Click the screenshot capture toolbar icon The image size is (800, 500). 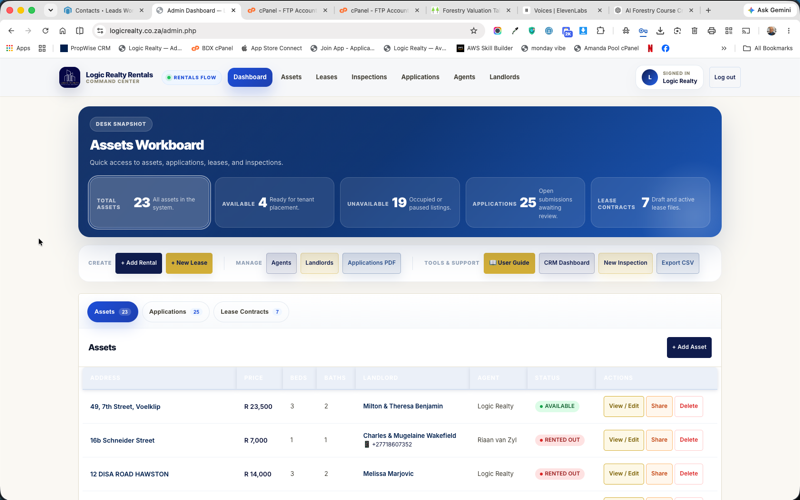click(677, 31)
